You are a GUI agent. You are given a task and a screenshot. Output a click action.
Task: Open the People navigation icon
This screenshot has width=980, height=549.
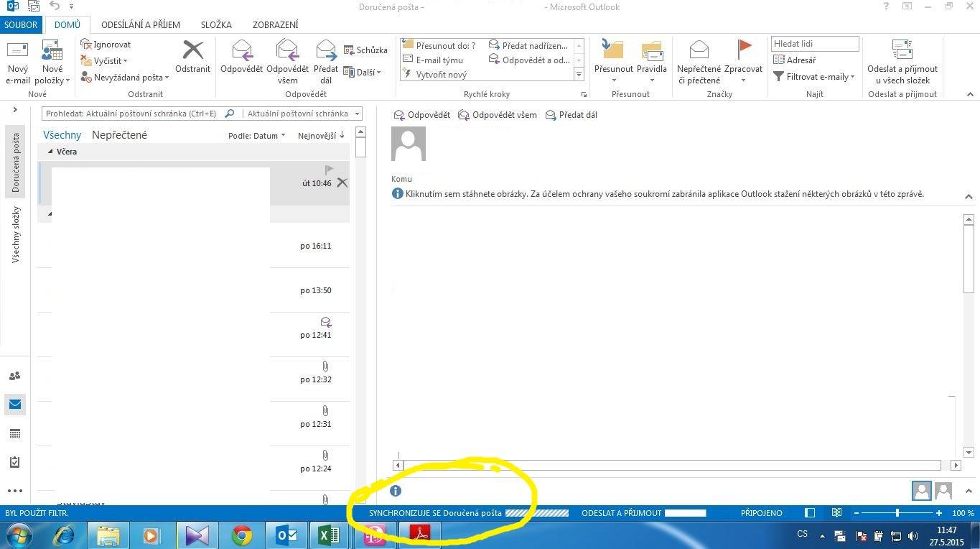14,376
